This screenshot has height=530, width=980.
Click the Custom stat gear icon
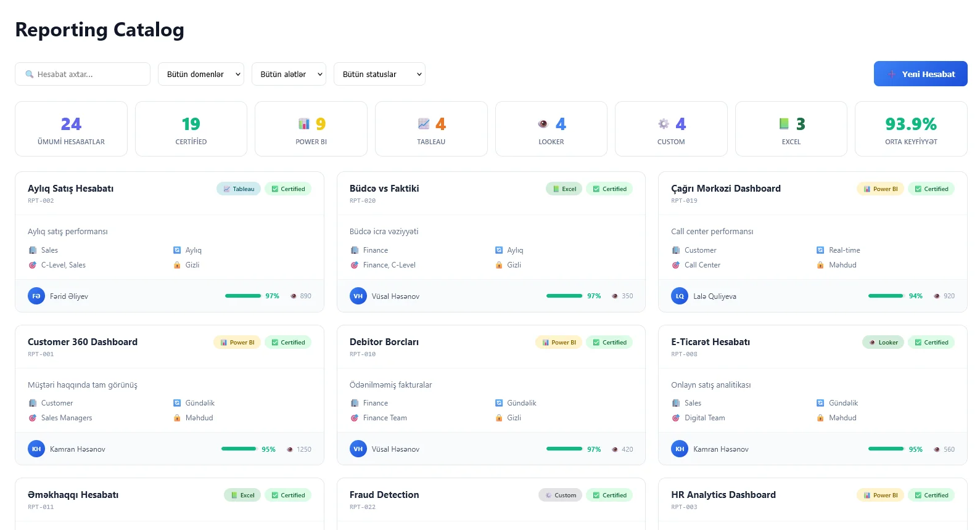664,124
